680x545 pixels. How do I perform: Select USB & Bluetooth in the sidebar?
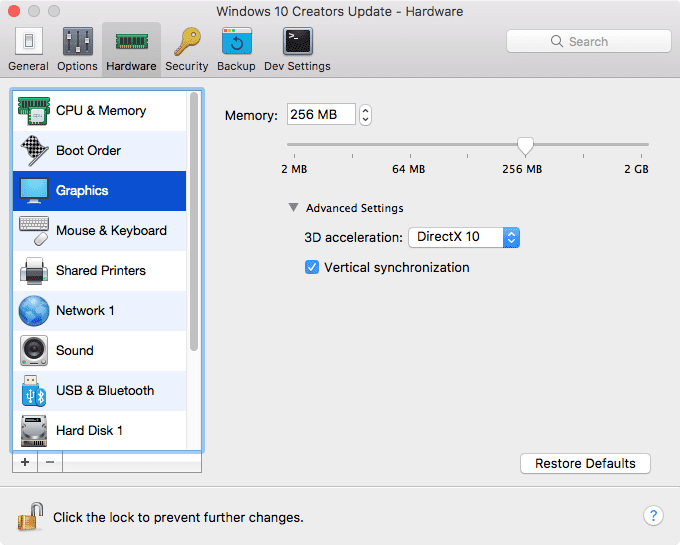[x=100, y=391]
